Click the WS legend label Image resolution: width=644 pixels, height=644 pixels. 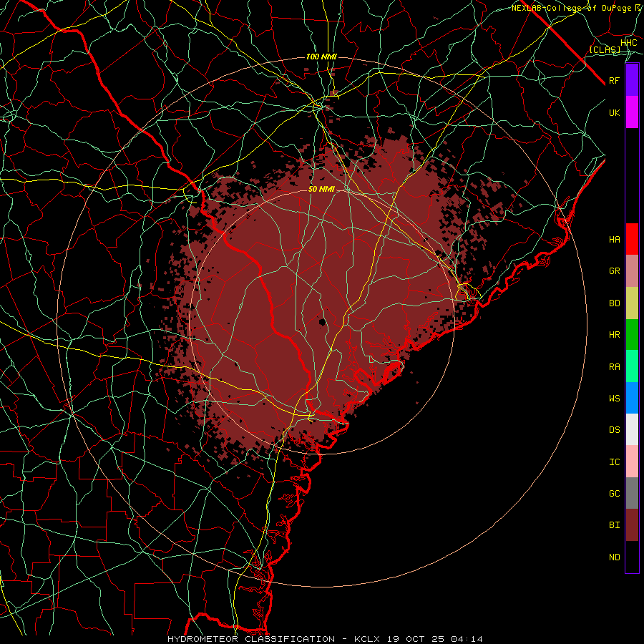(x=614, y=399)
